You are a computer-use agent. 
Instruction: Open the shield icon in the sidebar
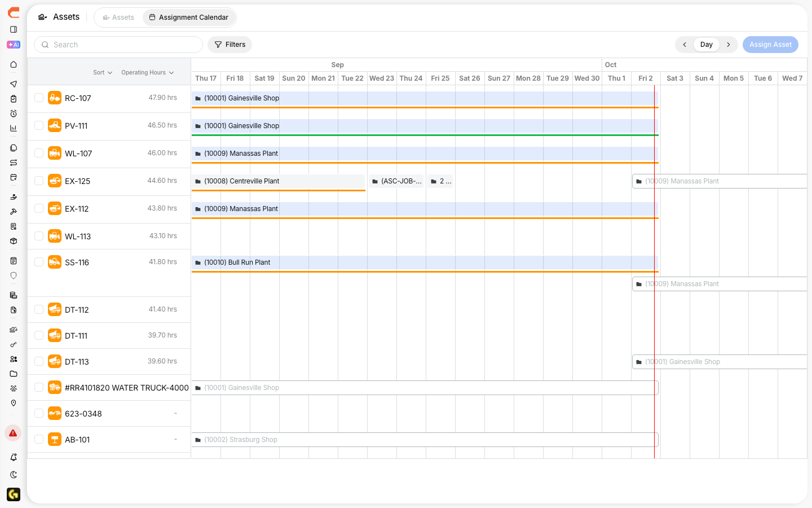(14, 275)
